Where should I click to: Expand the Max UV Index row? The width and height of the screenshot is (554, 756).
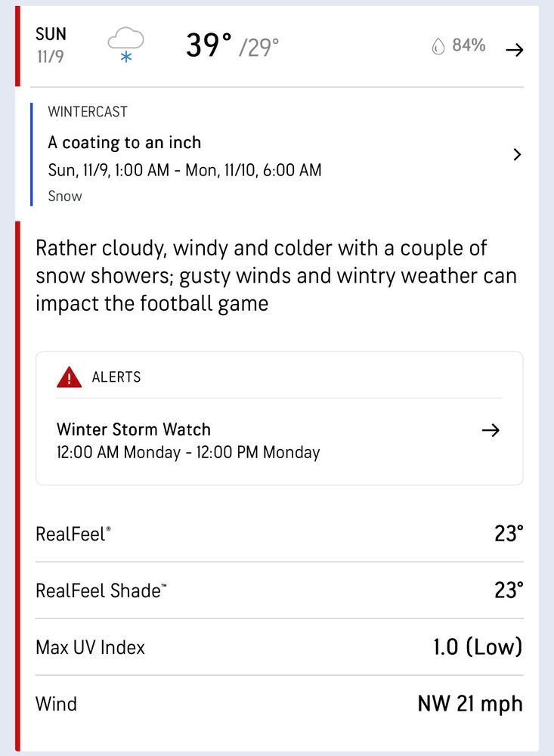279,647
